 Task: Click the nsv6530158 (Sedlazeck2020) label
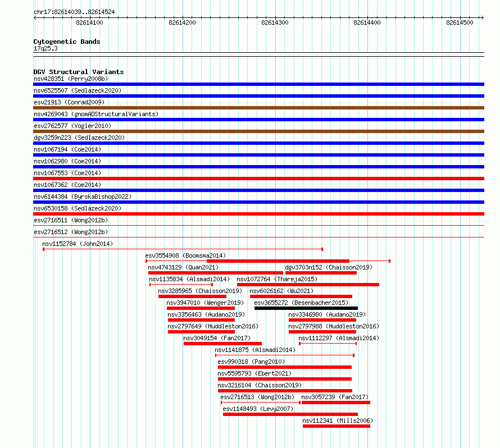click(x=78, y=208)
